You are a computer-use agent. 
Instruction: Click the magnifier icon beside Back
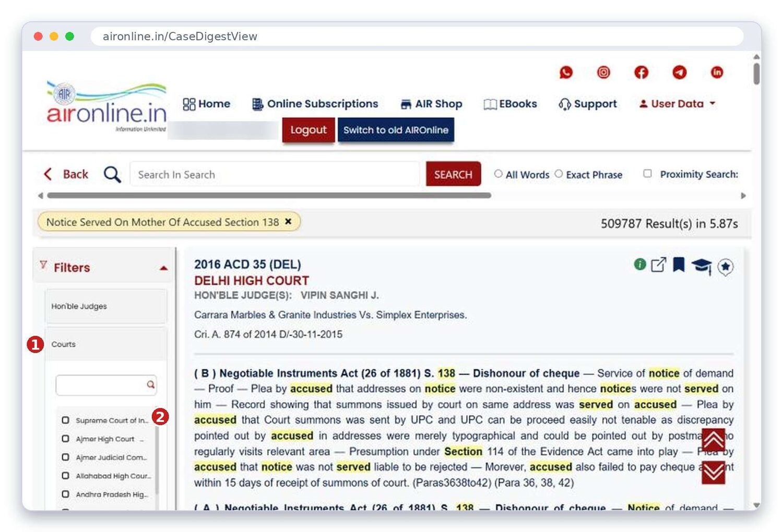(x=112, y=174)
